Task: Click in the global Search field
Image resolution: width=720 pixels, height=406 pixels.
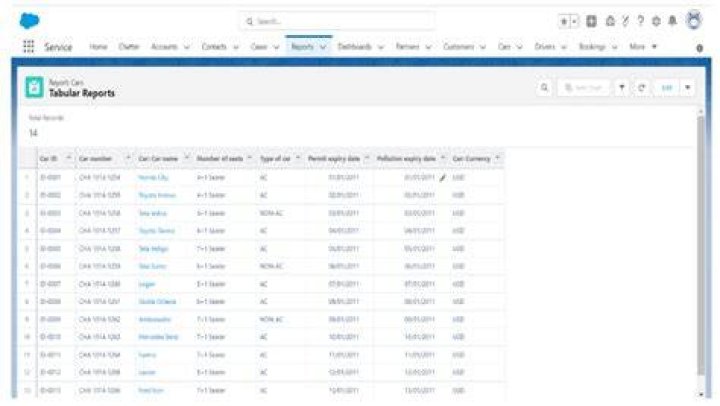Action: [338, 21]
